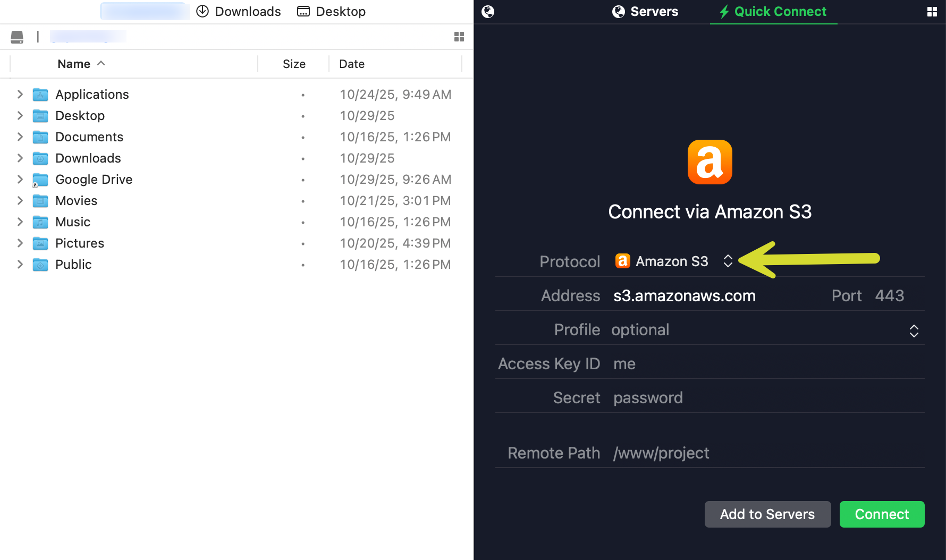
Task: Expand the Music folder
Action: click(20, 222)
